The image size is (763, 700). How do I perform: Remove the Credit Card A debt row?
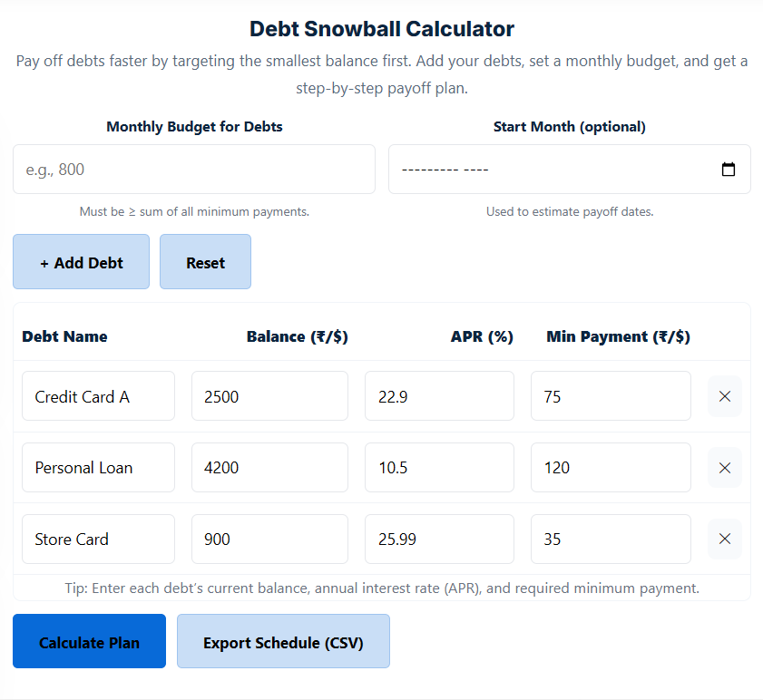pos(724,396)
